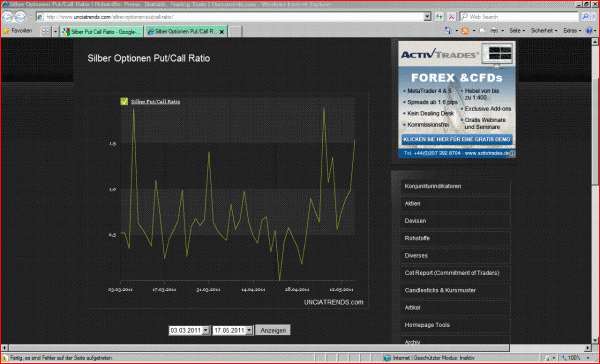Screen dimensions: 600x364
Task: Open the search provider dropdown arrow
Action: pos(594,17)
